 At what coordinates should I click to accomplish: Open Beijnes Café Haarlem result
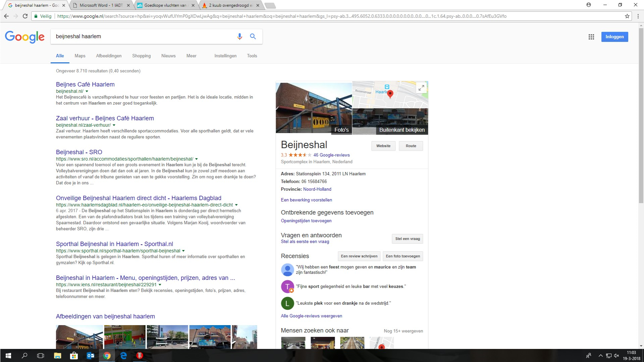click(85, 84)
